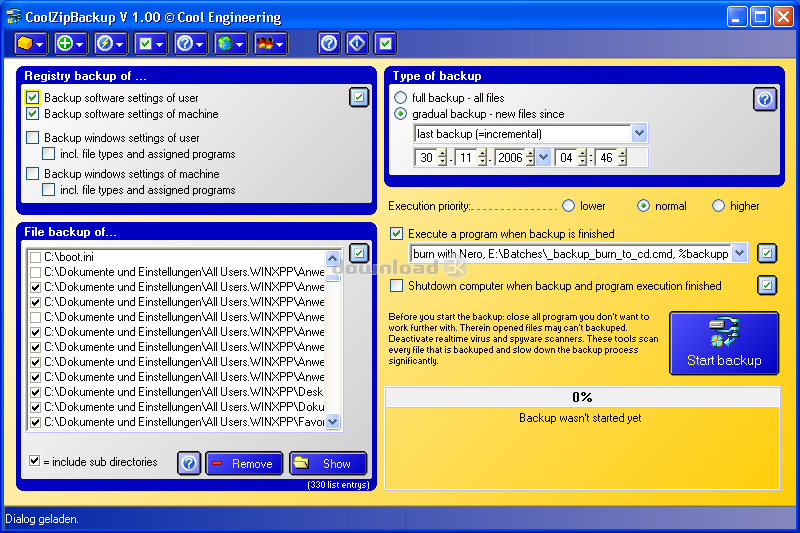The height and width of the screenshot is (533, 800).
Task: Expand the last backup (=incremental) dropdown
Action: click(x=639, y=134)
